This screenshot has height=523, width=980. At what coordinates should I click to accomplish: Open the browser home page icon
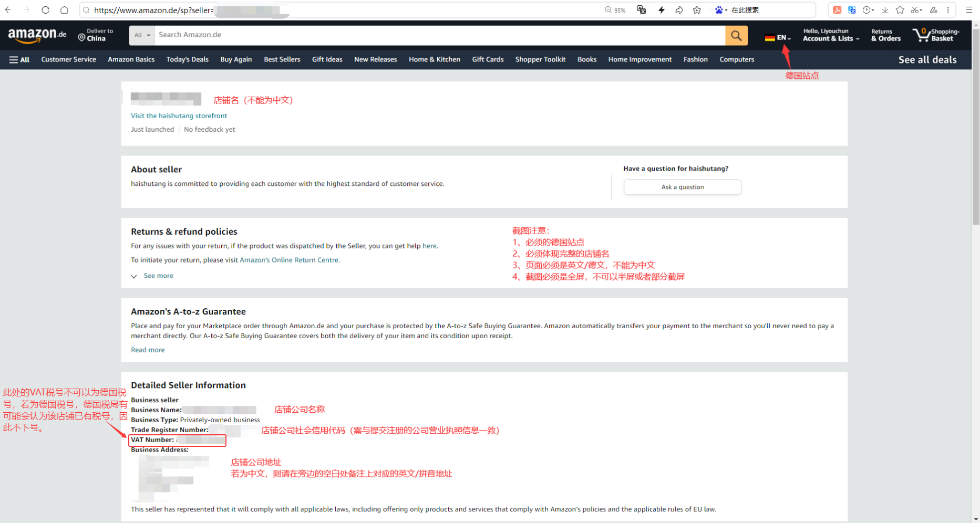click(x=64, y=10)
